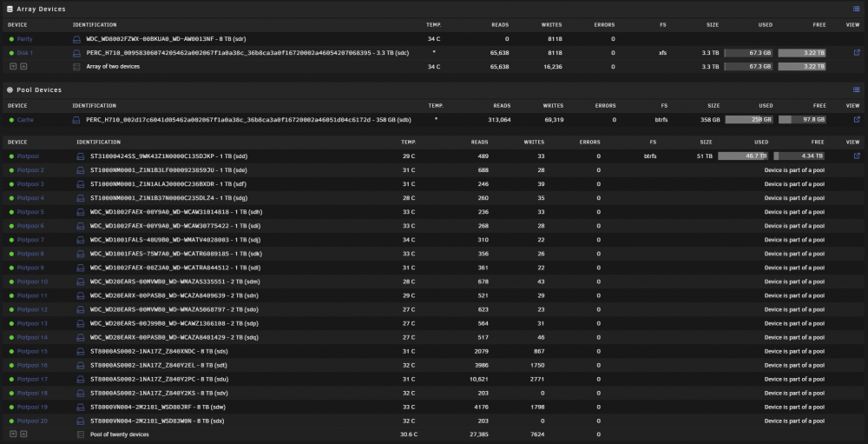Screen dimensions: 868x444
Task: Click the Pool Devices section header icon
Action: (x=10, y=89)
